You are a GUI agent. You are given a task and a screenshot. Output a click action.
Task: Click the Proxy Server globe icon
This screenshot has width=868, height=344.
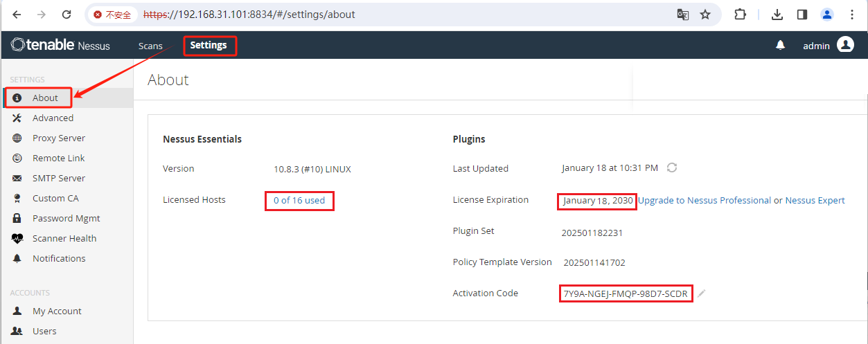pos(17,138)
